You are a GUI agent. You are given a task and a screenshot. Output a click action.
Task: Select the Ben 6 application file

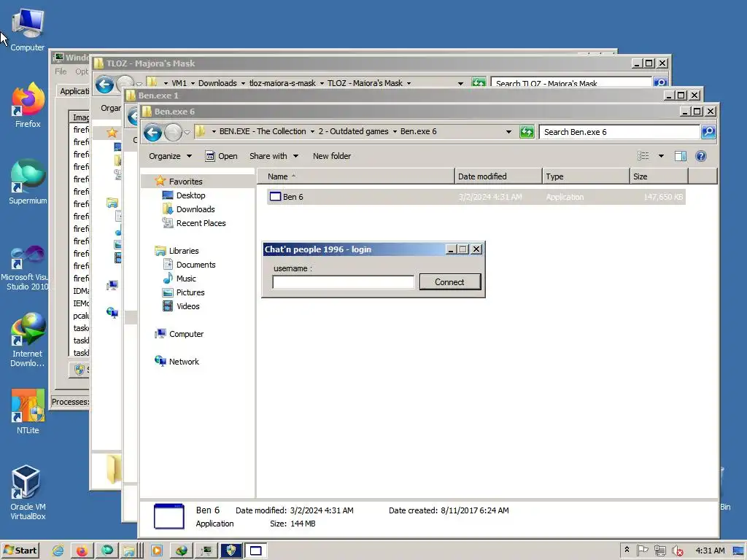pyautogui.click(x=476, y=197)
